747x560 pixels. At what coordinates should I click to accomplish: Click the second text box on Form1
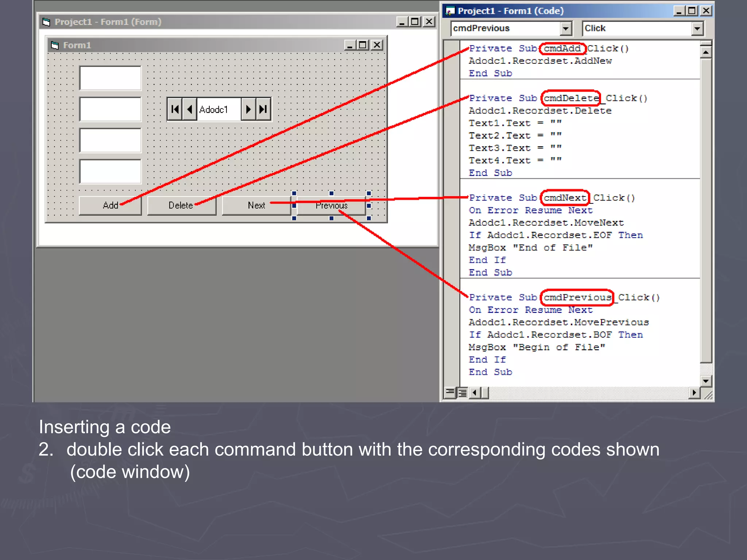(x=110, y=109)
